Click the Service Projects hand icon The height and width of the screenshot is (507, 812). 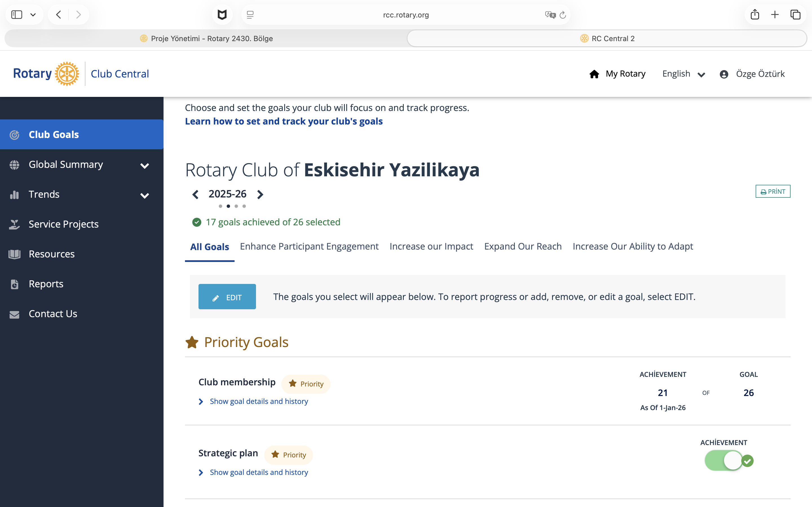coord(14,224)
